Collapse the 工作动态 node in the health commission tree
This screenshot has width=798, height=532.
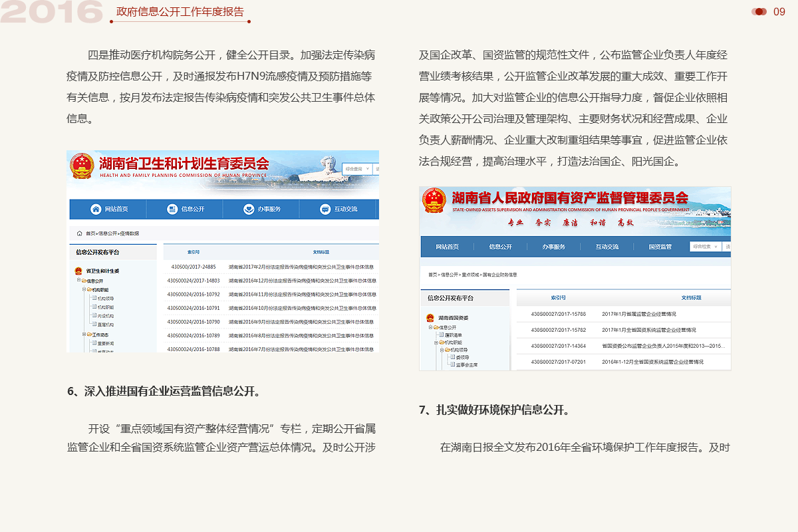coord(84,334)
